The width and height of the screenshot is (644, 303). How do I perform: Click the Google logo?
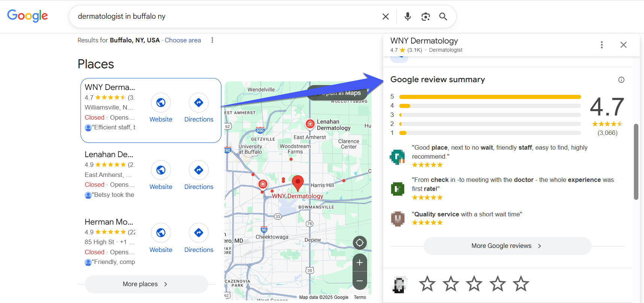pyautogui.click(x=27, y=16)
